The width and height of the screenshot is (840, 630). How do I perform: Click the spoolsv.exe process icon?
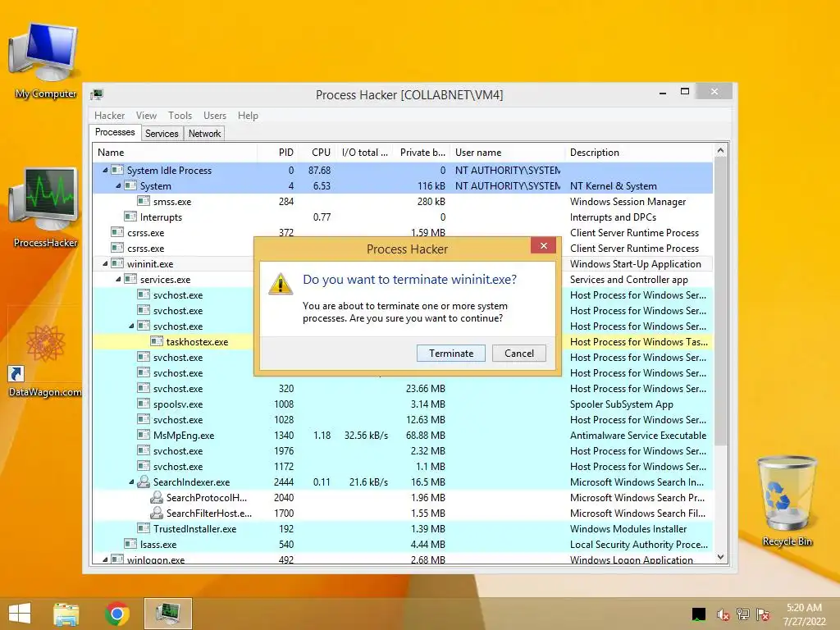click(x=144, y=404)
